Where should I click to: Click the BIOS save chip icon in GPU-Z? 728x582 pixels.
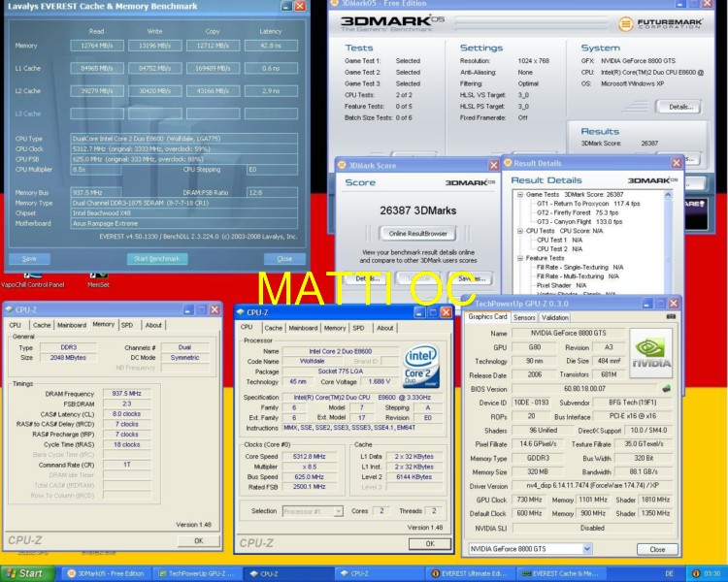[x=666, y=388]
